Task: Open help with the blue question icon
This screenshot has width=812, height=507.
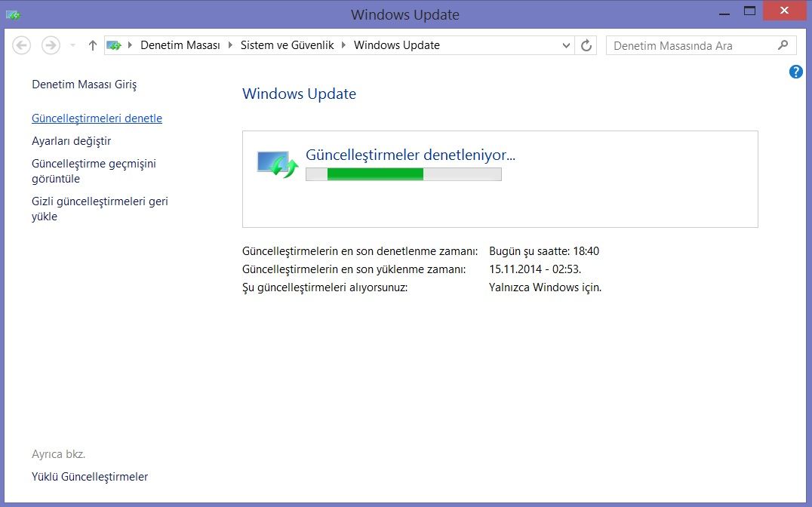Action: [x=796, y=72]
